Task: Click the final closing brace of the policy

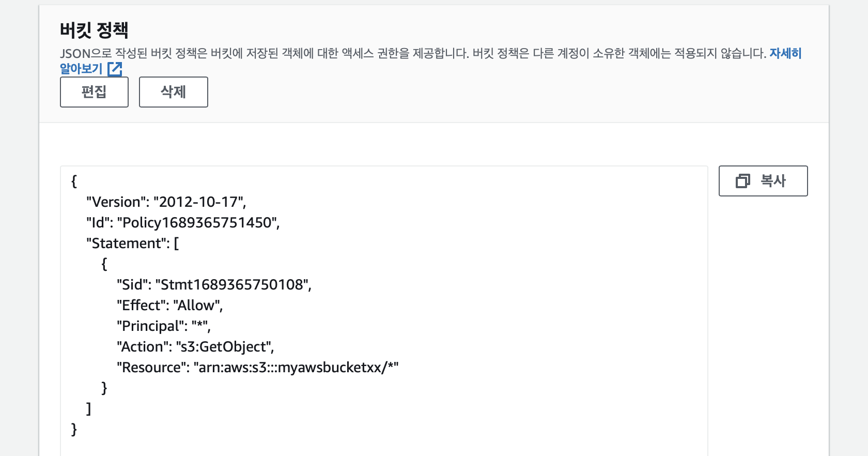Action: click(74, 429)
